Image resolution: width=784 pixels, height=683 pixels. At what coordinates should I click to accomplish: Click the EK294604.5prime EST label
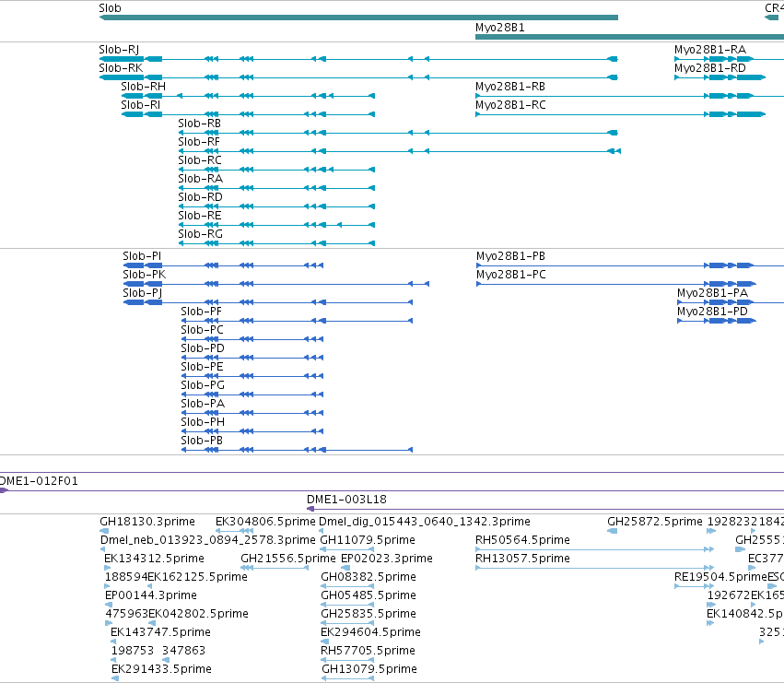tap(370, 633)
